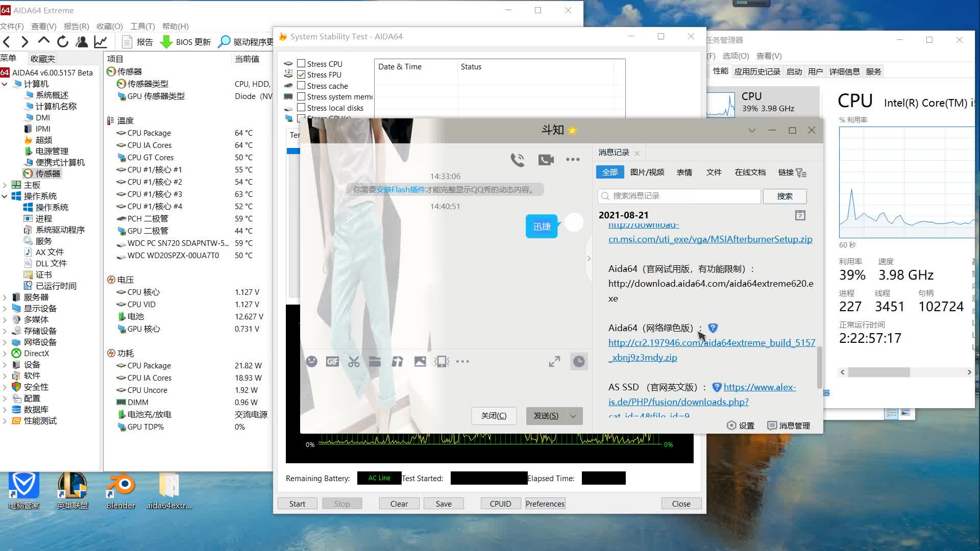Enable the Stress CPU checkbox
The image size is (980, 551).
point(301,64)
